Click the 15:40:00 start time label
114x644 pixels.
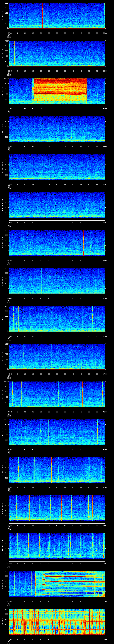click(9, 147)
